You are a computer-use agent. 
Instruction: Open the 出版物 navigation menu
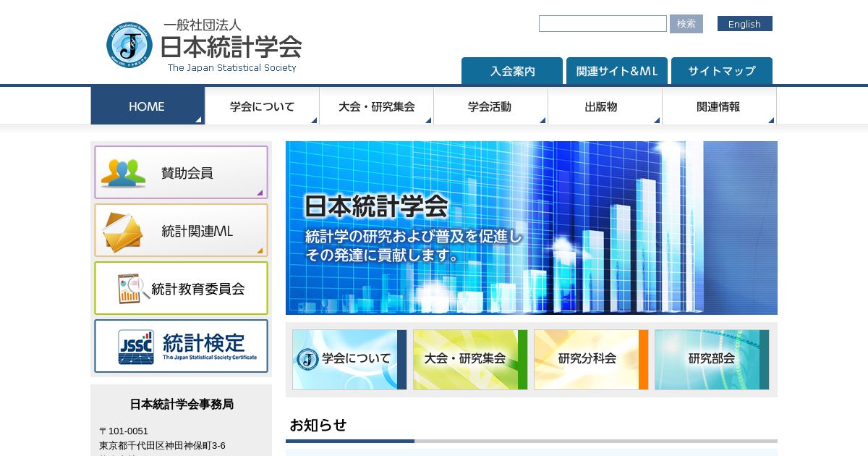(x=605, y=106)
